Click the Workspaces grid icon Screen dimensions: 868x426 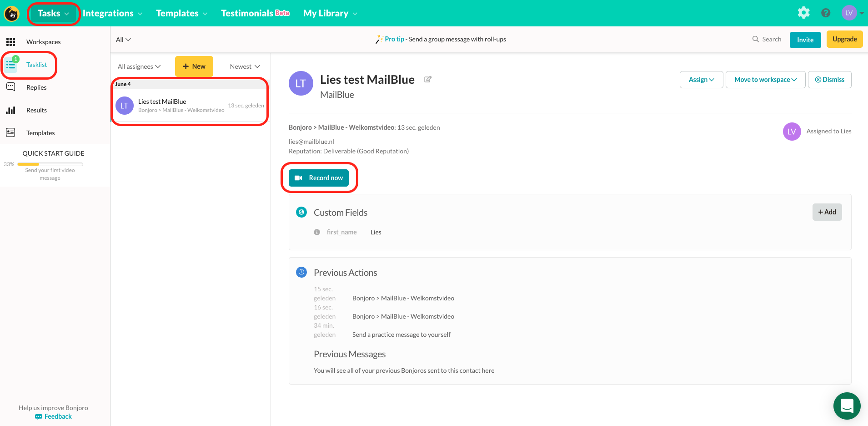(11, 42)
